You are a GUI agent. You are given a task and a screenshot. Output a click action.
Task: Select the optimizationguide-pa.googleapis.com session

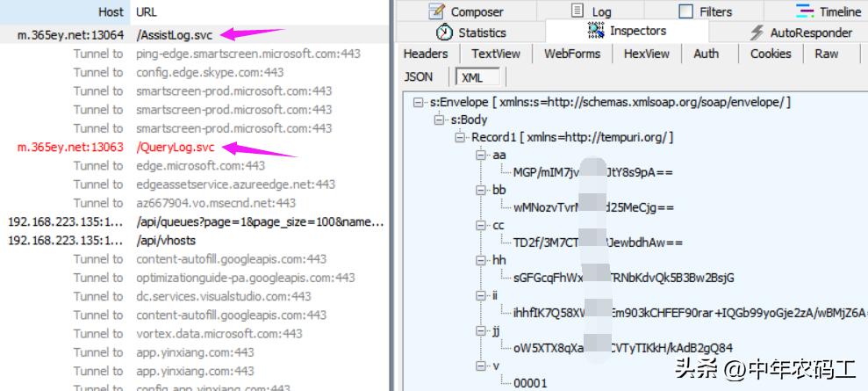[x=194, y=278]
